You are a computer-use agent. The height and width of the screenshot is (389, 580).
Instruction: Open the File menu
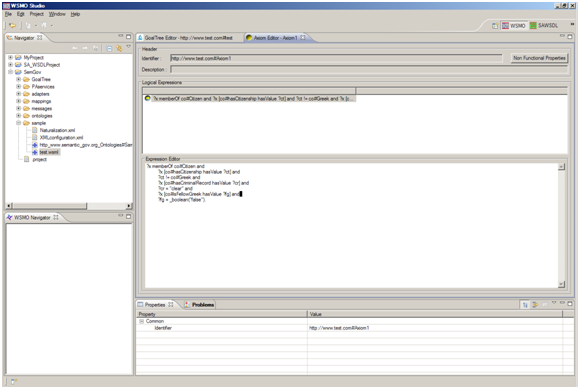(x=8, y=14)
